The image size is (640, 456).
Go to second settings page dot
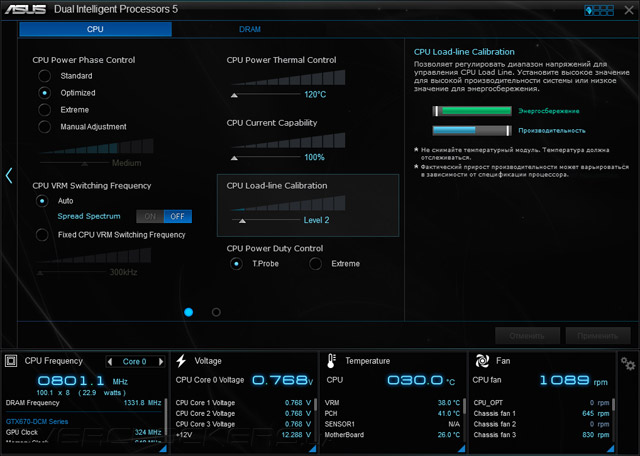216,312
